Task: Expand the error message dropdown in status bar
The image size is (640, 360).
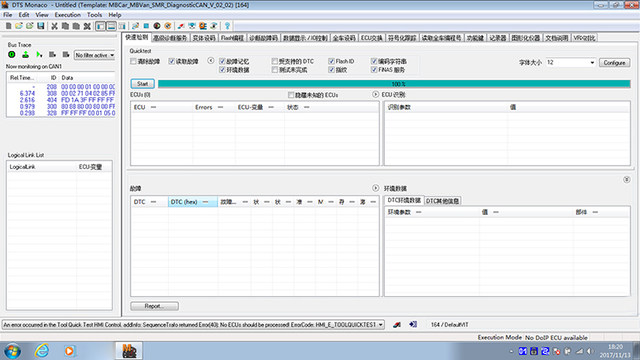Action: pyautogui.click(x=380, y=325)
